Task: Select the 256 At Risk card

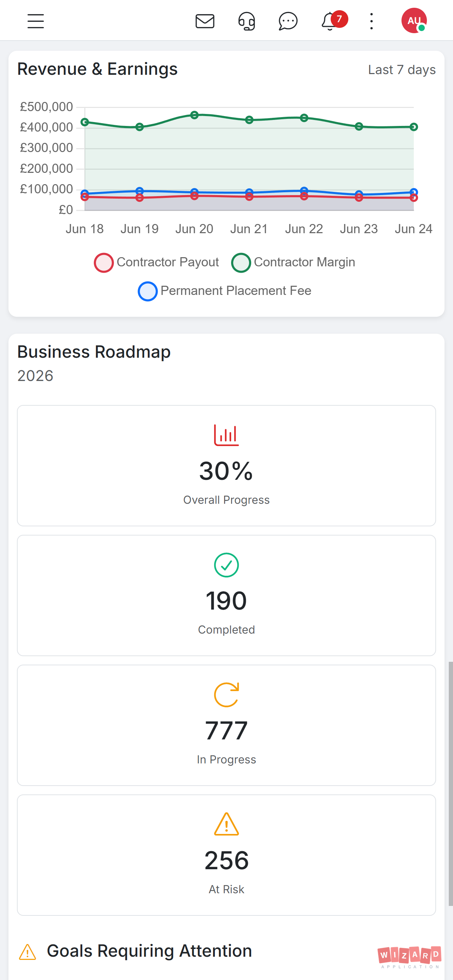Action: (x=226, y=855)
